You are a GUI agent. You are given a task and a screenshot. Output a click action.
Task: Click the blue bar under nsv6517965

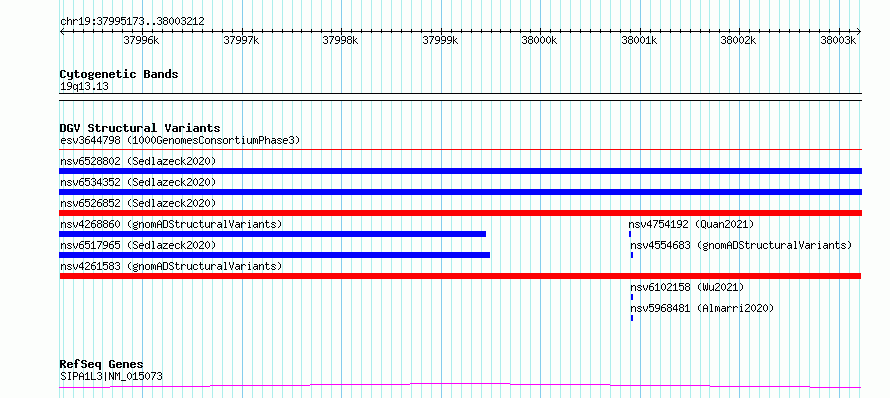275,255
